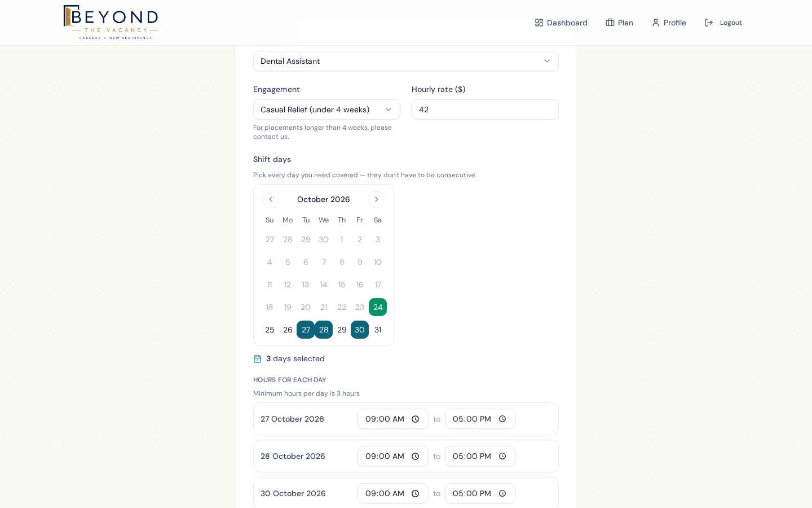Open clock picker for 27 October start time
The height and width of the screenshot is (508, 812).
[416, 419]
